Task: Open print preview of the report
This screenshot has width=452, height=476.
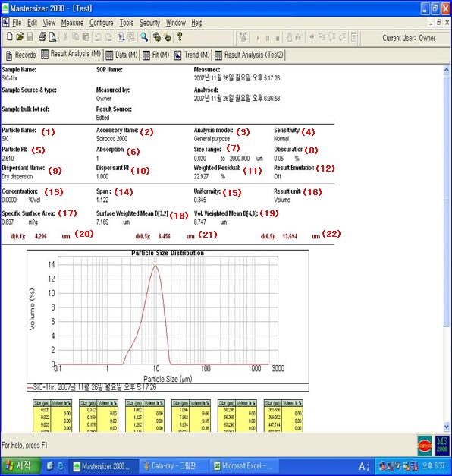Action: click(x=52, y=37)
